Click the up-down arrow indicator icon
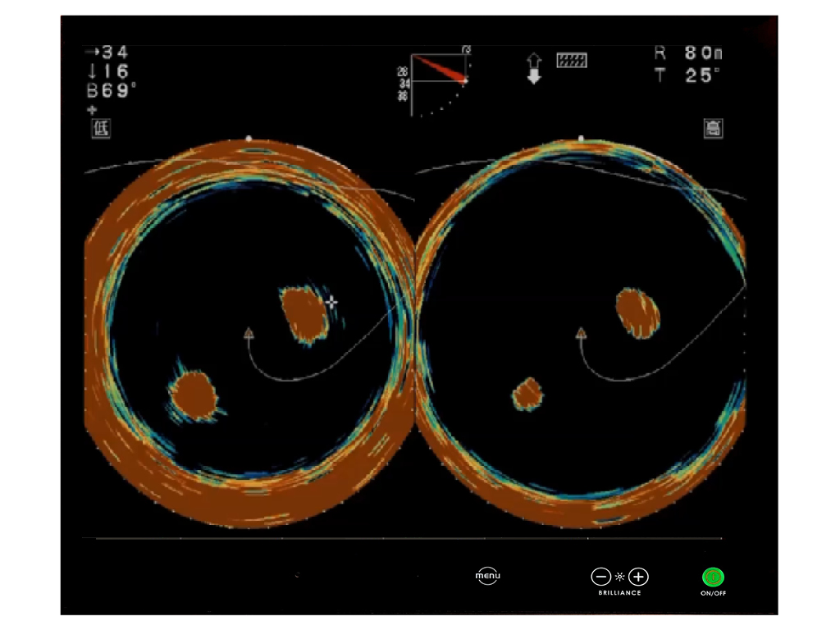Image resolution: width=840 pixels, height=630 pixels. click(534, 68)
